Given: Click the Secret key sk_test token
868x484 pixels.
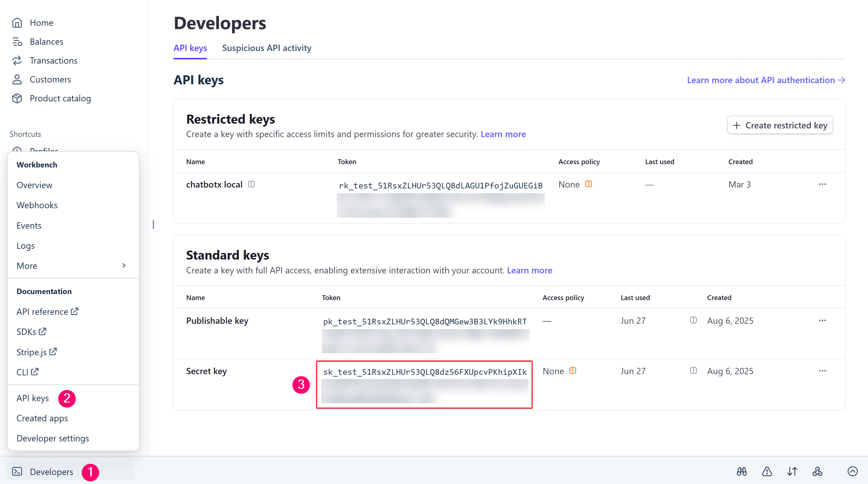Looking at the screenshot, I should pos(425,372).
